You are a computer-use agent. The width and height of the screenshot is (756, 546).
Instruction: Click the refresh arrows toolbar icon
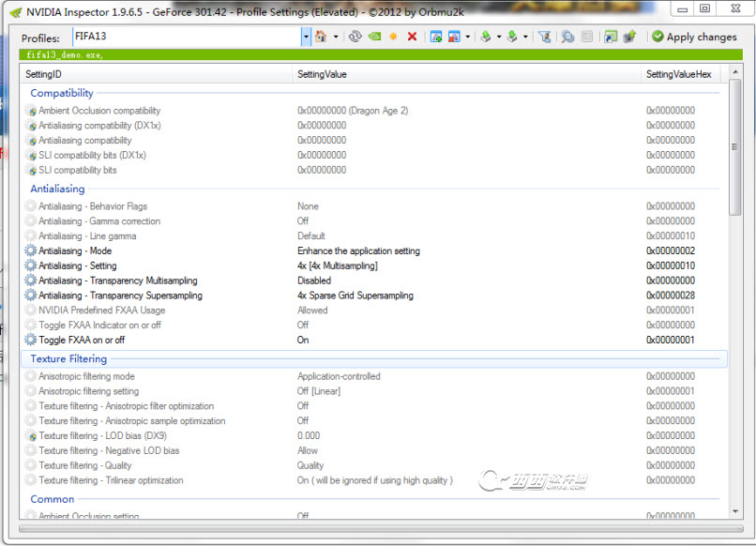tap(355, 37)
